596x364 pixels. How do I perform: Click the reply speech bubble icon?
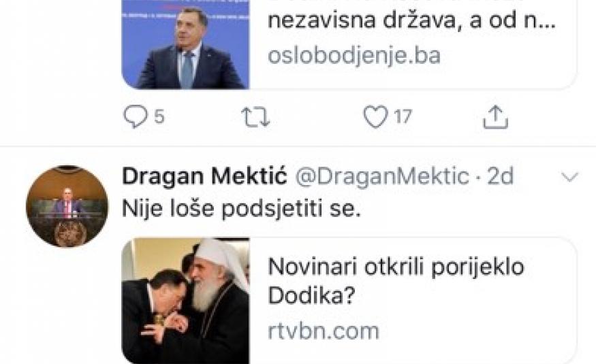134,118
